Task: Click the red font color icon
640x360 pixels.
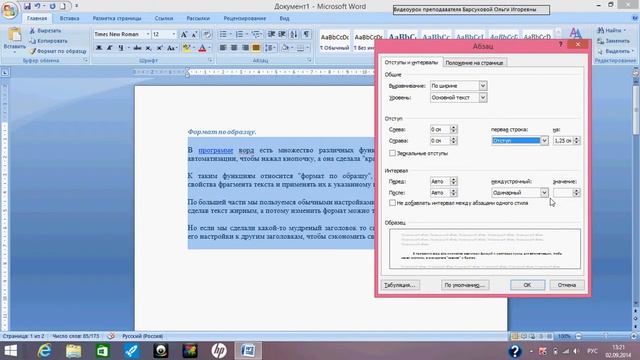Action: [202, 48]
